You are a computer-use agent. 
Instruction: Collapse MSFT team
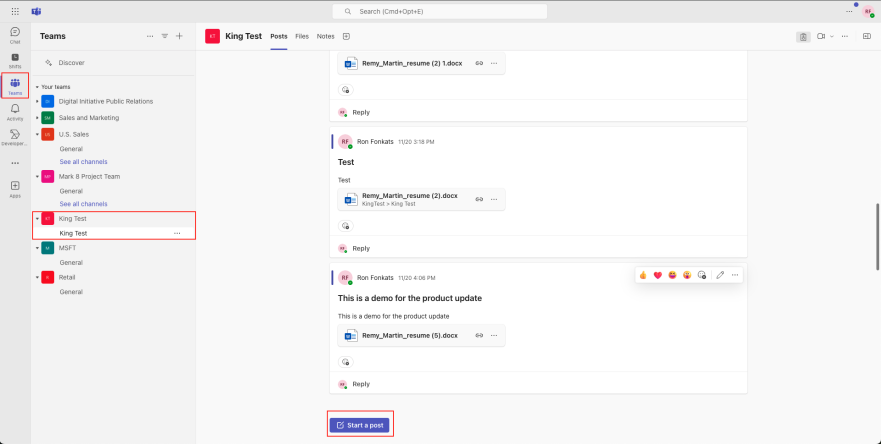tap(37, 248)
